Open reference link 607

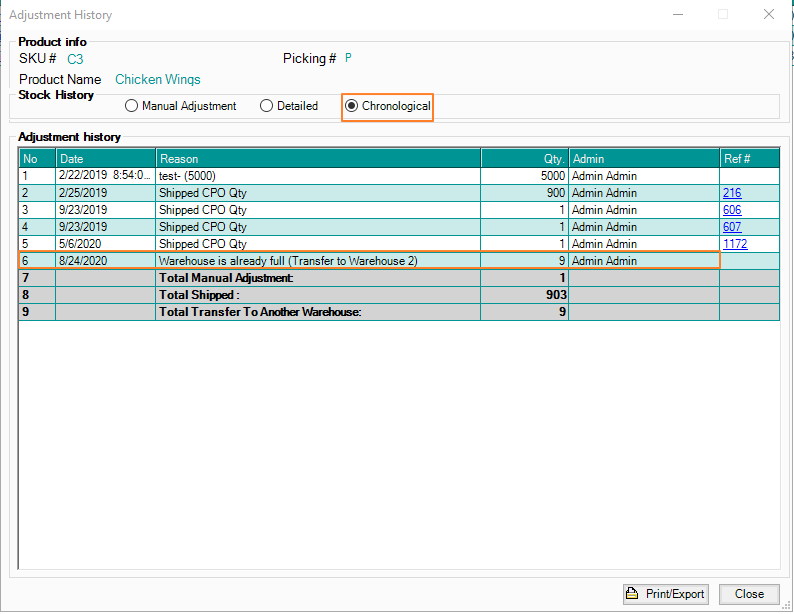(x=731, y=227)
